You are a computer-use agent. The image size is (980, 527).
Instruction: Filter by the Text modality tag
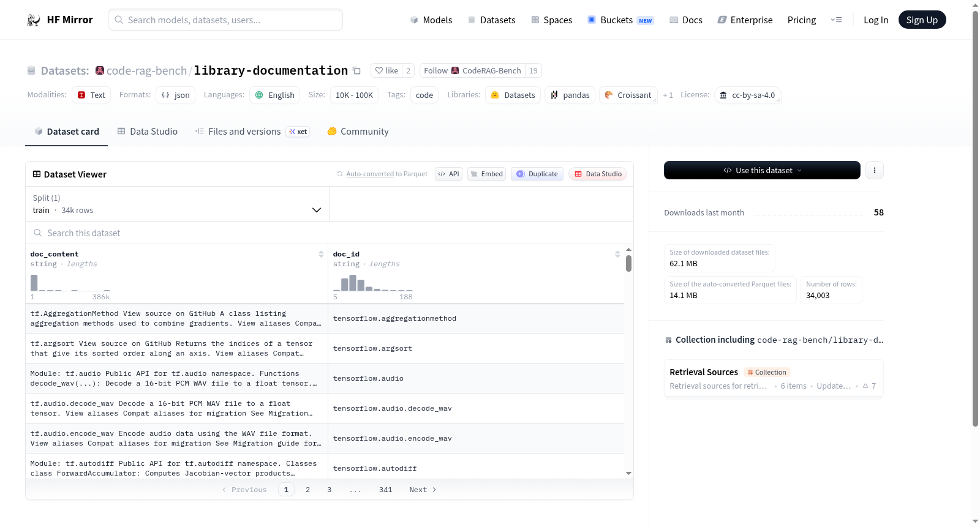91,95
